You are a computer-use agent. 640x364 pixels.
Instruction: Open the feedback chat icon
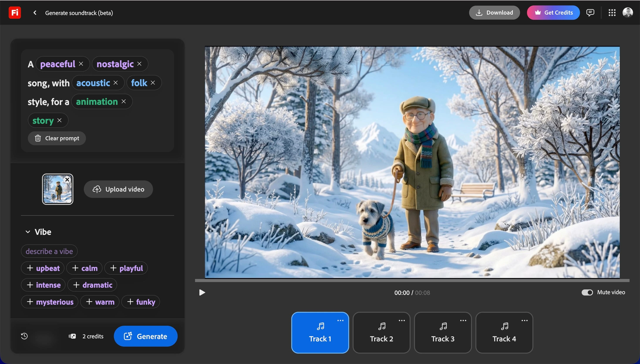tap(590, 12)
